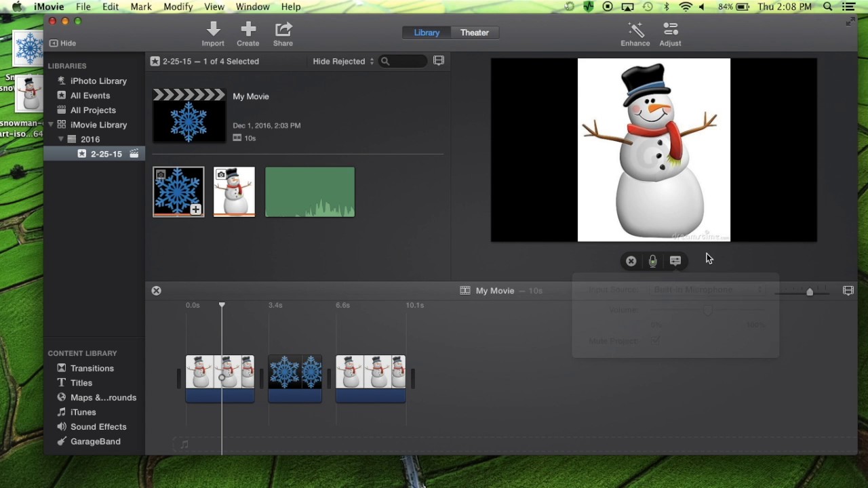Select snowflake clip in timeline
The image size is (868, 488).
pos(295,379)
